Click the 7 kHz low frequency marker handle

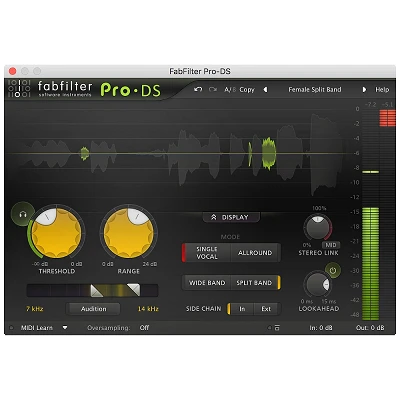coord(96,290)
